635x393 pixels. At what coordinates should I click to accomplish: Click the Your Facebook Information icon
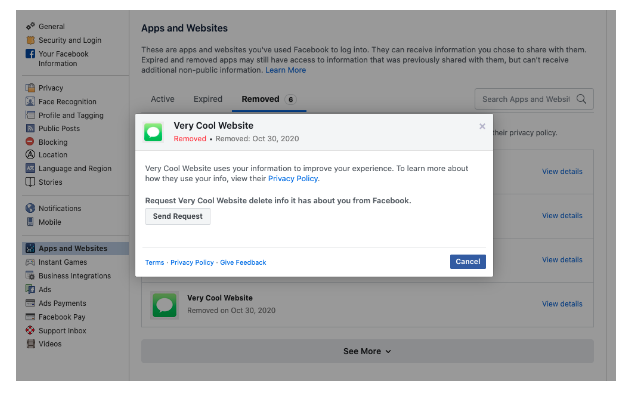30,53
